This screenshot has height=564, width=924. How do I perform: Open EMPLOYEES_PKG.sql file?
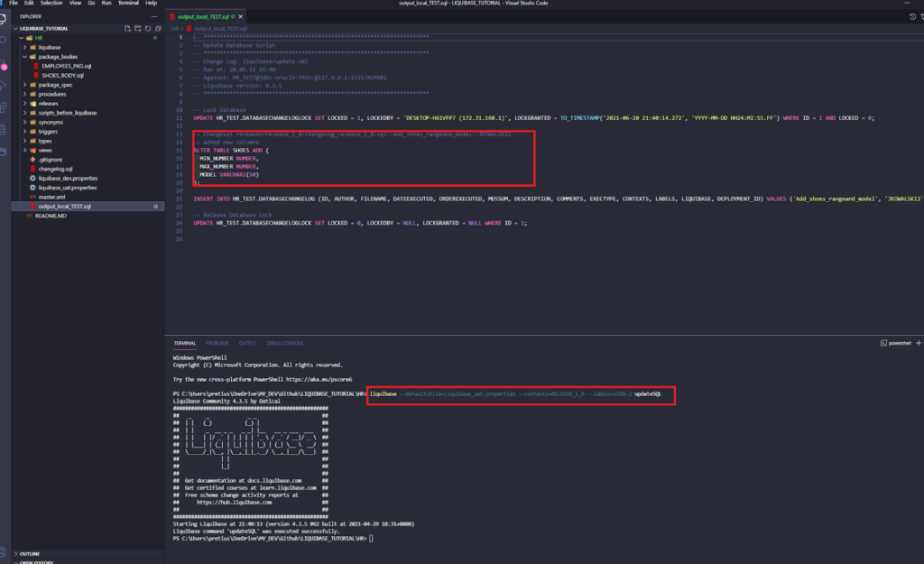88,66
